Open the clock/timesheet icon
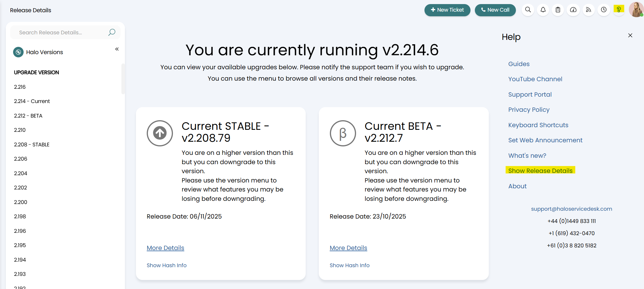Viewport: 644px width, 289px height. pyautogui.click(x=604, y=10)
